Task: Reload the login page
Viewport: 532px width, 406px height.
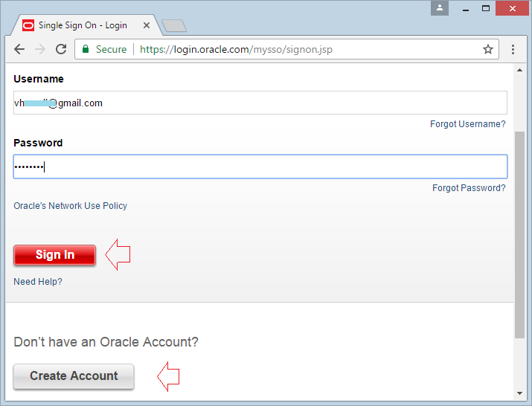Action: (61, 50)
